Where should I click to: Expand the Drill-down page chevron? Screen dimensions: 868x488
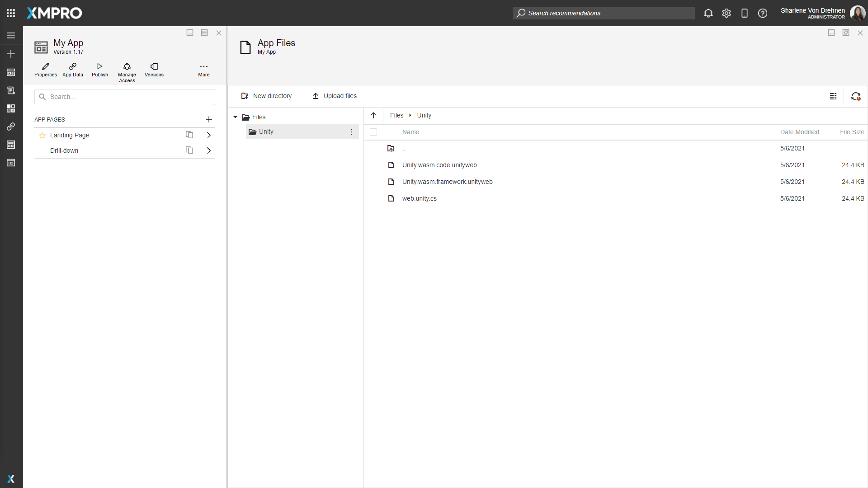pos(209,150)
